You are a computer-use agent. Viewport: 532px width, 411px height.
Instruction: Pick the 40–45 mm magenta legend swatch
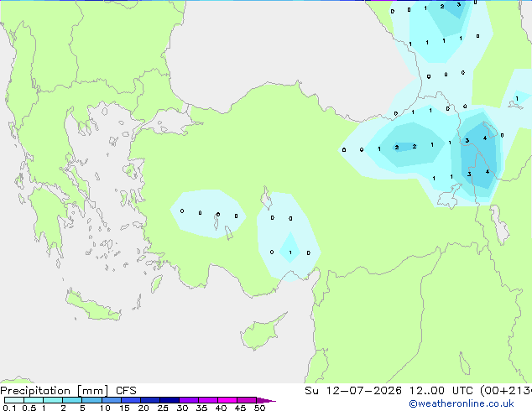tap(227, 400)
